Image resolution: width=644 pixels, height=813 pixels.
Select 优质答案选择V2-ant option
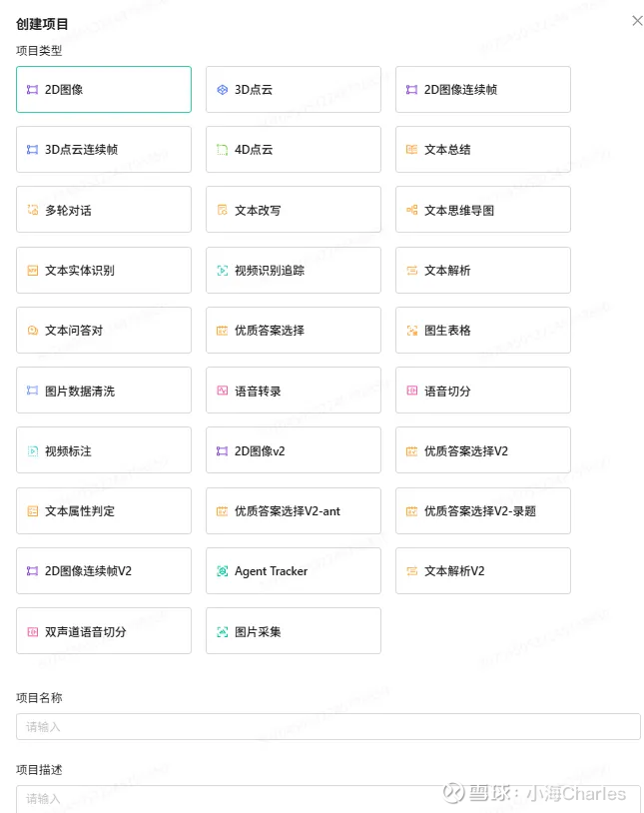pos(294,511)
